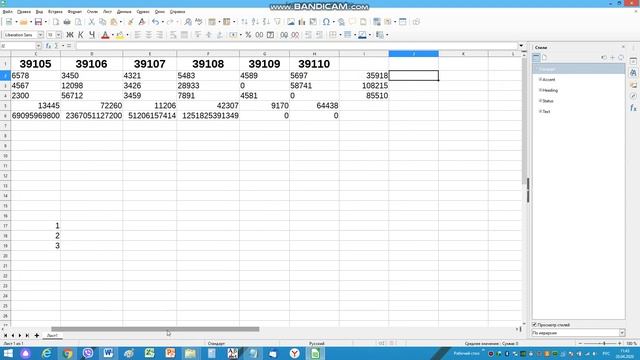Screen dimensions: 640x360
Task: Open sidebar Functions fx panel icon
Action: pos(633,108)
